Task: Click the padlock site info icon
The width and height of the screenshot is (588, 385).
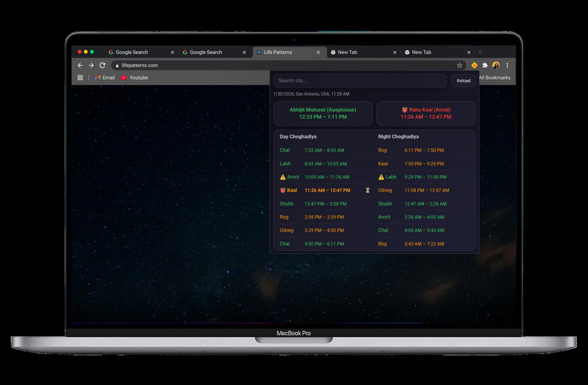Action: [117, 66]
